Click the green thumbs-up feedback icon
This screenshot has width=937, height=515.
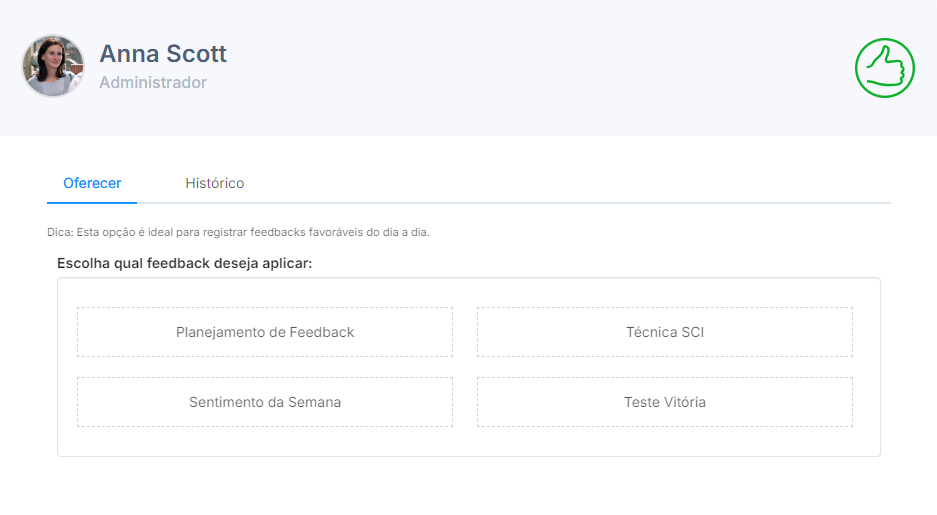pyautogui.click(x=885, y=68)
